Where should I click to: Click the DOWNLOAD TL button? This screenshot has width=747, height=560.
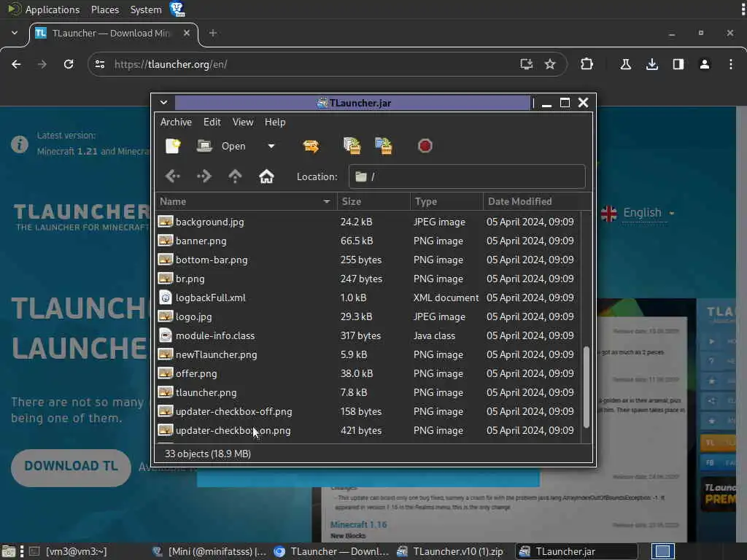click(x=71, y=466)
